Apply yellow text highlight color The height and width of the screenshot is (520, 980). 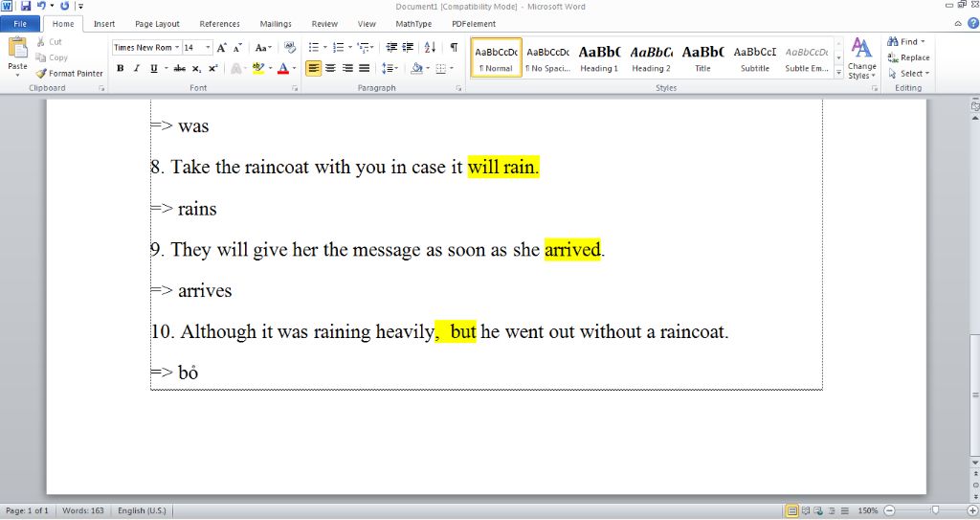point(258,68)
